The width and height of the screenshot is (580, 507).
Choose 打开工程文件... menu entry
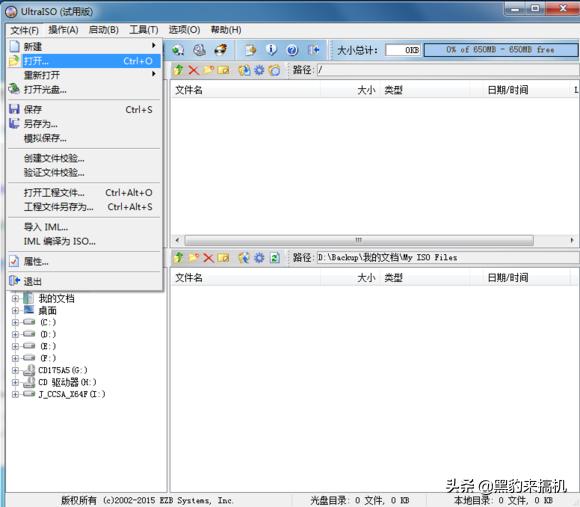point(84,193)
